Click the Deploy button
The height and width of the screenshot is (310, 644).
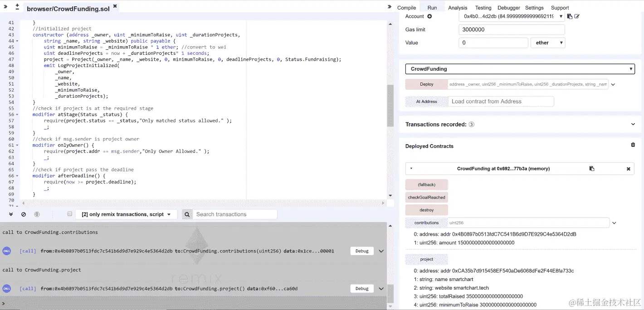click(426, 84)
